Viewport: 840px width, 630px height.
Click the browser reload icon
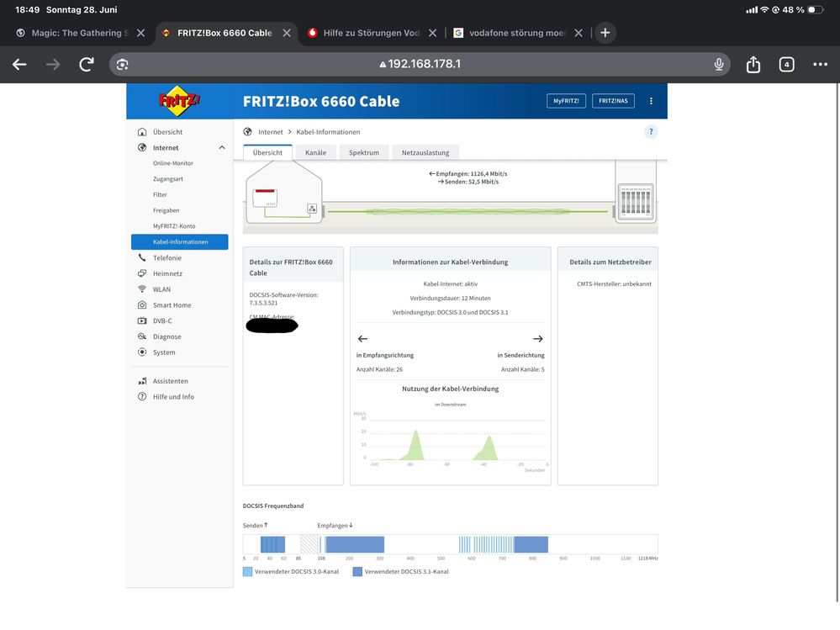pos(87,64)
